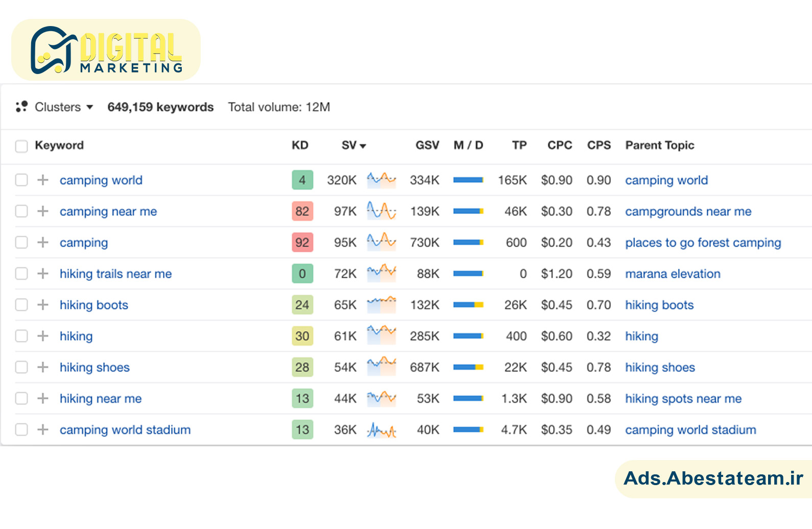The width and height of the screenshot is (812, 529).
Task: Click plus next to camping world stadium keyword
Action: pyautogui.click(x=43, y=429)
